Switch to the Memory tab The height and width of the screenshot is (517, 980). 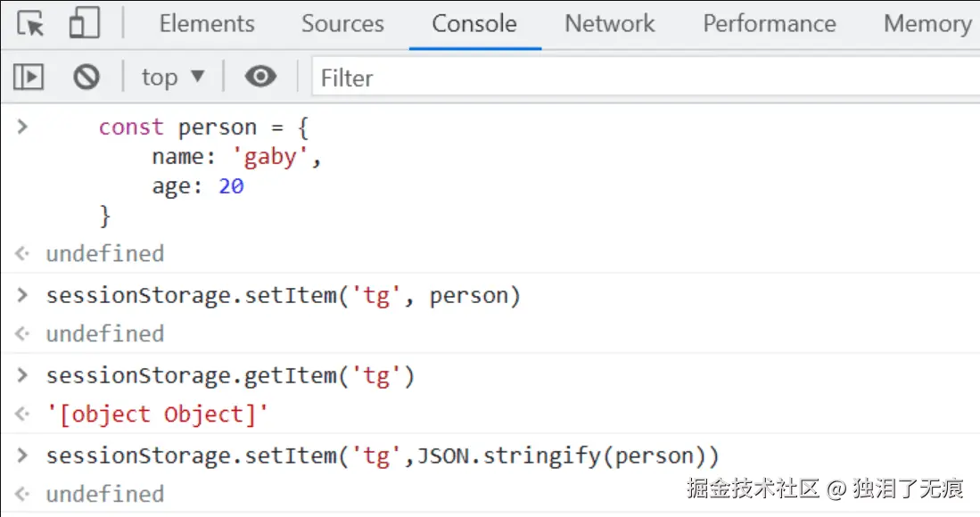tap(927, 24)
